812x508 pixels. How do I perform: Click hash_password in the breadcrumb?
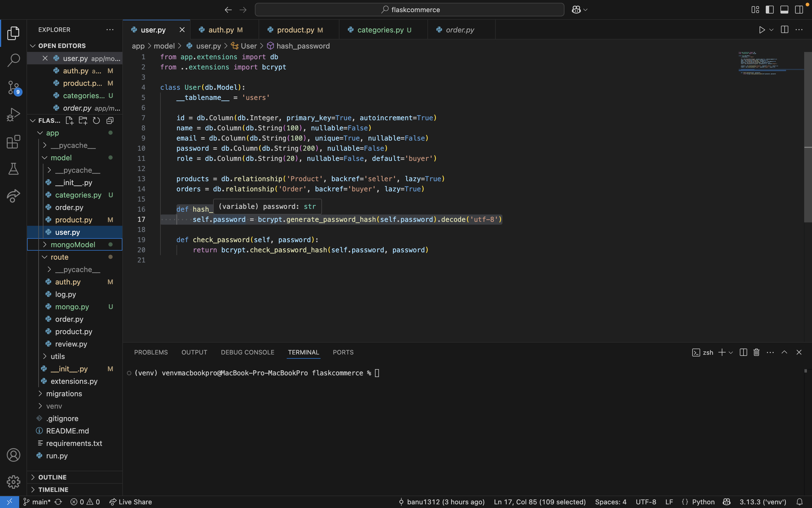click(x=303, y=46)
